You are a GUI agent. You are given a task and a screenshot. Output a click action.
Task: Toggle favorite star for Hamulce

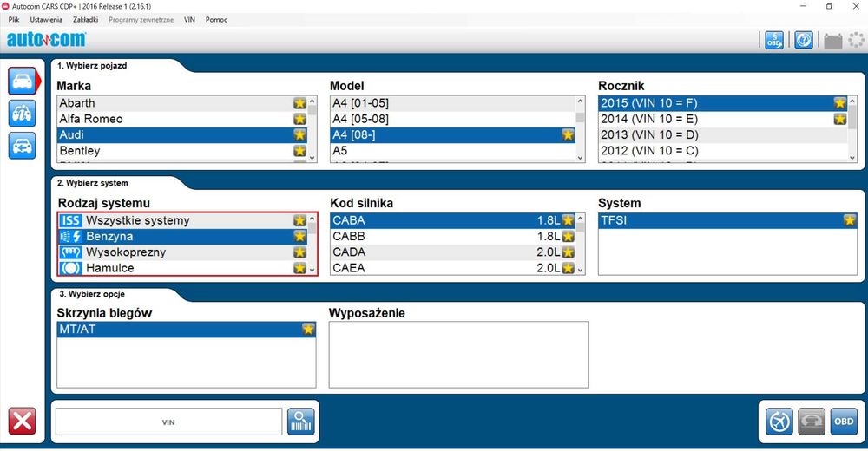coord(299,268)
